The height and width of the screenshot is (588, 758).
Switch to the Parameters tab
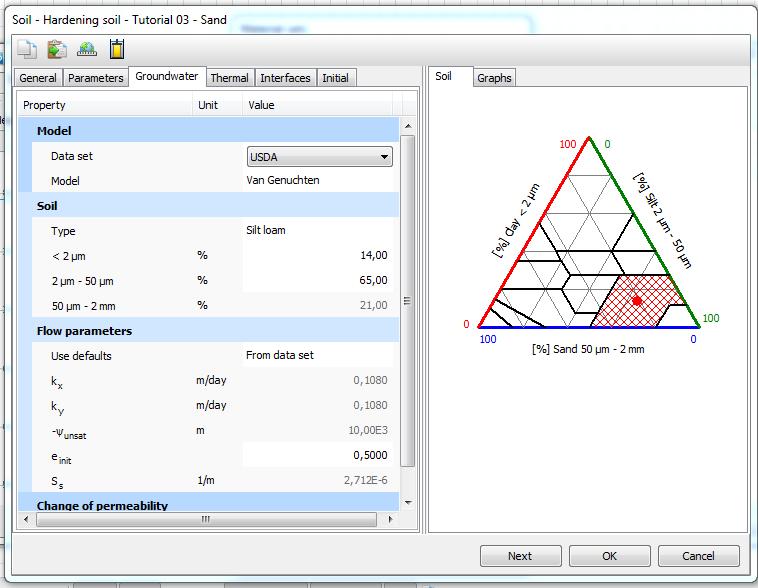(x=95, y=78)
